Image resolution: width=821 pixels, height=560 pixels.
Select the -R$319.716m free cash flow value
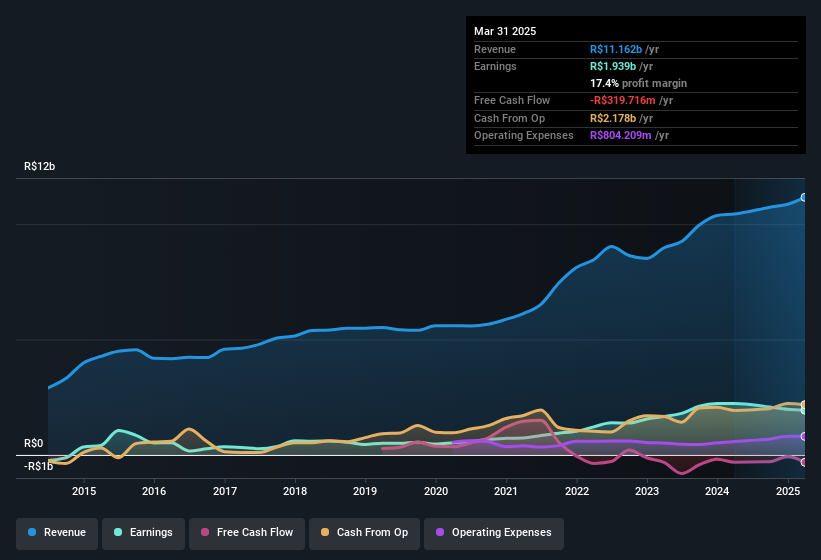click(623, 100)
